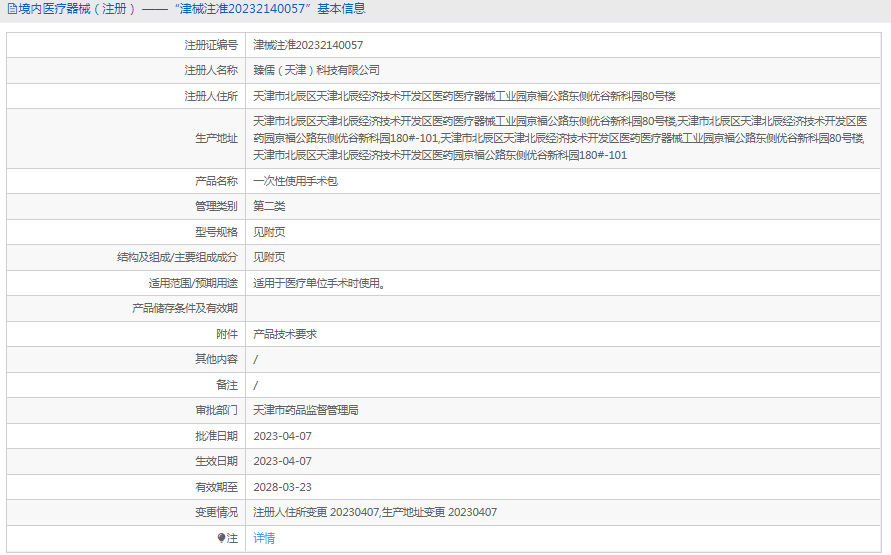Screen dimensions: 891x555
Task: Select approval date 2023-04-07 in 批准日期 row
Action: click(282, 436)
